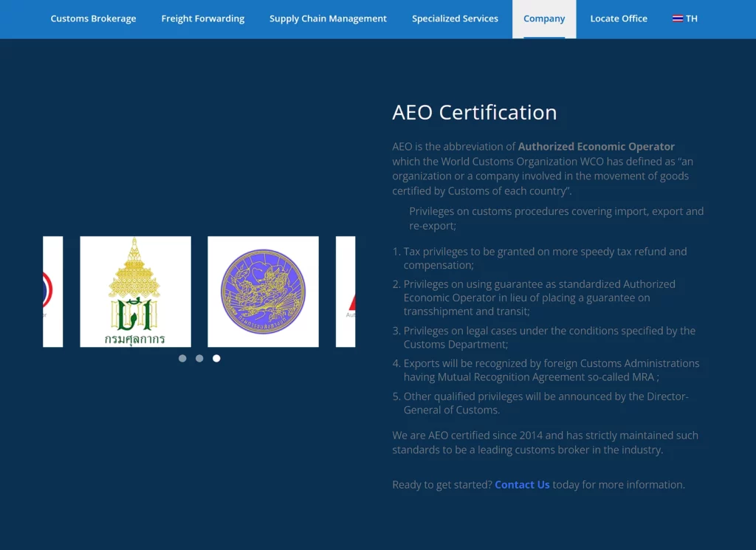Open the Specialized Services menu
756x550 pixels.
coord(455,18)
